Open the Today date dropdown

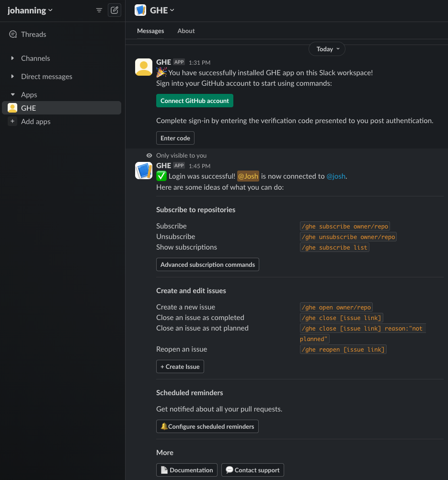tap(327, 49)
